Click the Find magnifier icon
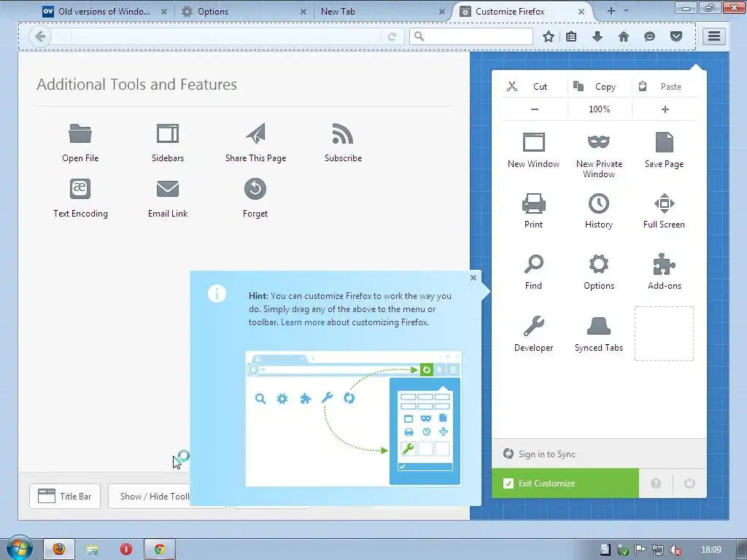 (x=533, y=264)
